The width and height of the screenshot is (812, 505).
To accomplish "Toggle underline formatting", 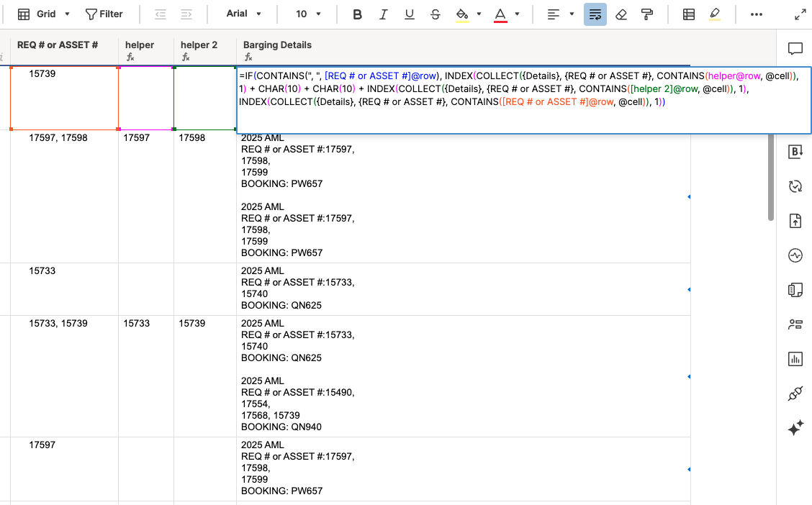I will [x=409, y=14].
